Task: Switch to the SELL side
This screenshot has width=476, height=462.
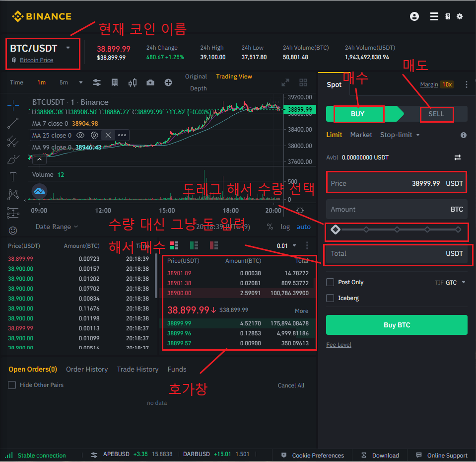Action: tap(436, 114)
